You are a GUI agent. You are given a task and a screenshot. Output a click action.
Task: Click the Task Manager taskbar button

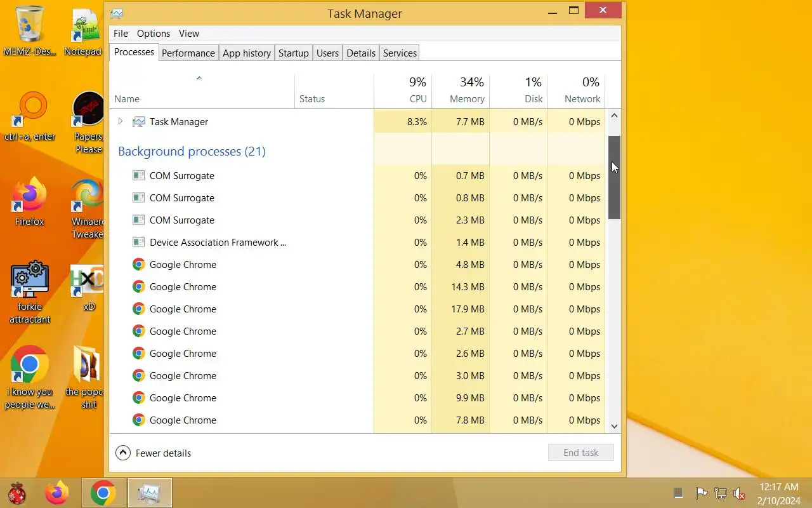tap(150, 493)
